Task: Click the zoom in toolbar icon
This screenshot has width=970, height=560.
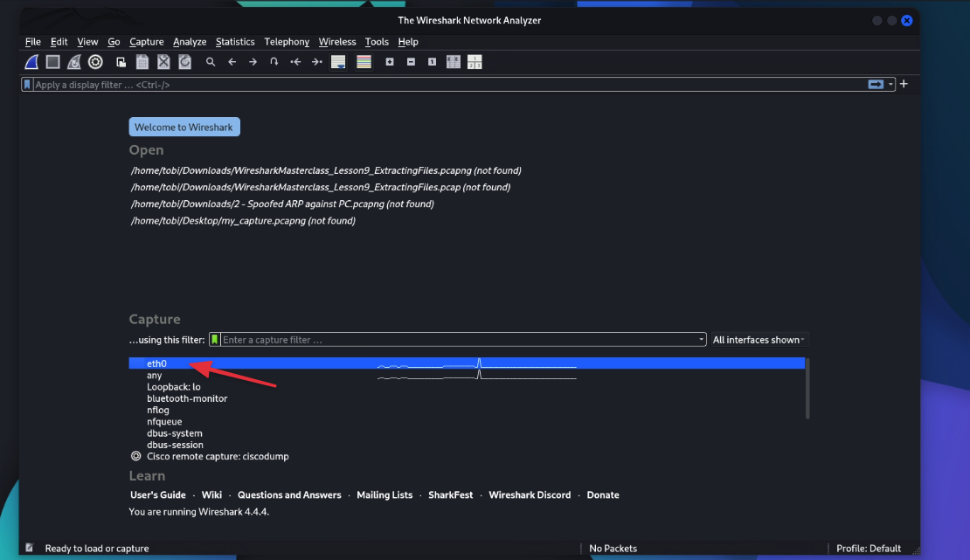Action: point(390,62)
